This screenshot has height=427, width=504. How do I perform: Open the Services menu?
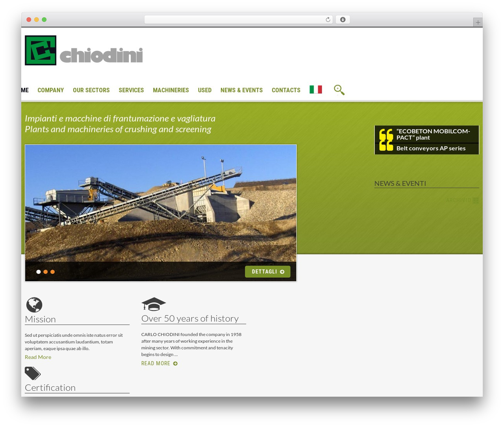pos(131,90)
